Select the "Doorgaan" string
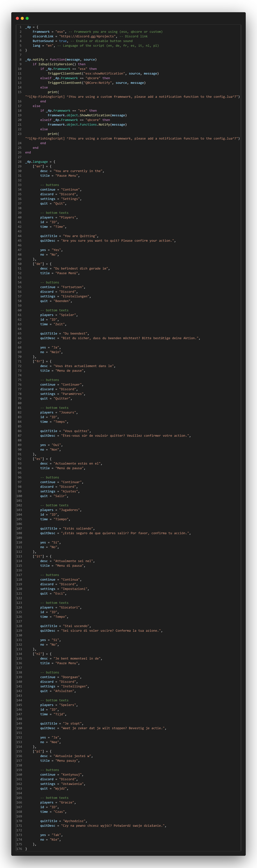257x868 pixels. 70,677
